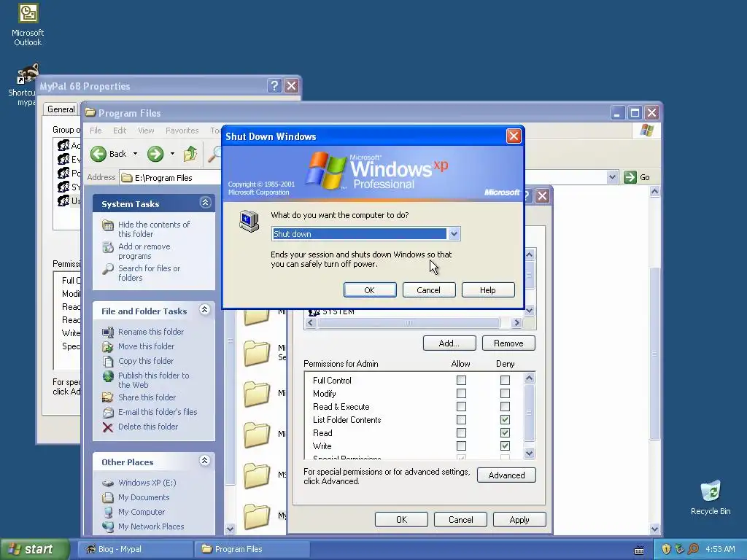747x560 pixels.
Task: Click the Back arrow in Program Files
Action: [98, 154]
